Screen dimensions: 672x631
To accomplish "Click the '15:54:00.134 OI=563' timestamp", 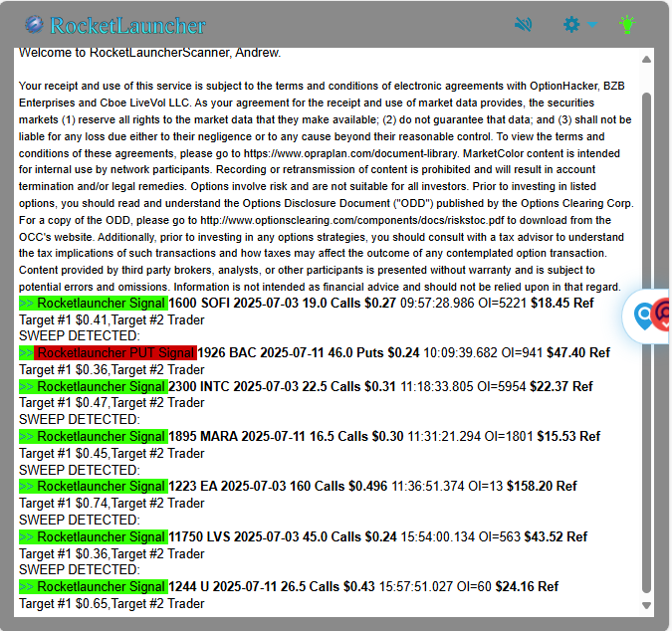I will tap(461, 536).
